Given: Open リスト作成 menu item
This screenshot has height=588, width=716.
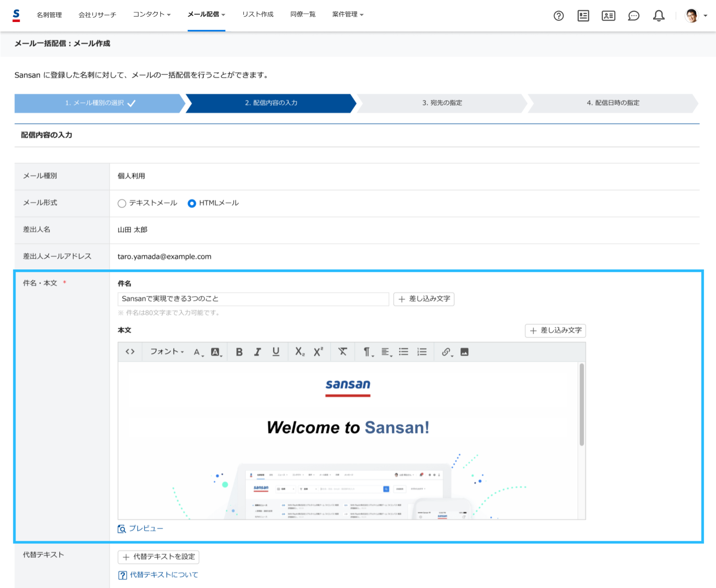Looking at the screenshot, I should point(258,15).
